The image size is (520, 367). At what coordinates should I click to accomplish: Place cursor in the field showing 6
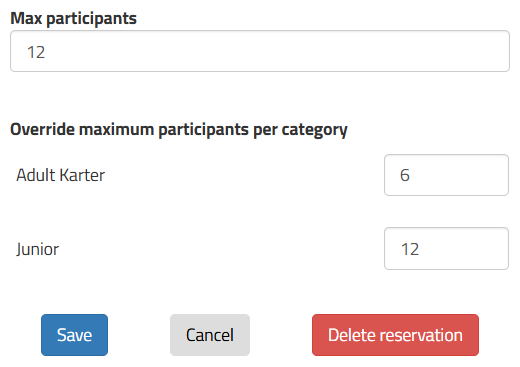pyautogui.click(x=446, y=175)
